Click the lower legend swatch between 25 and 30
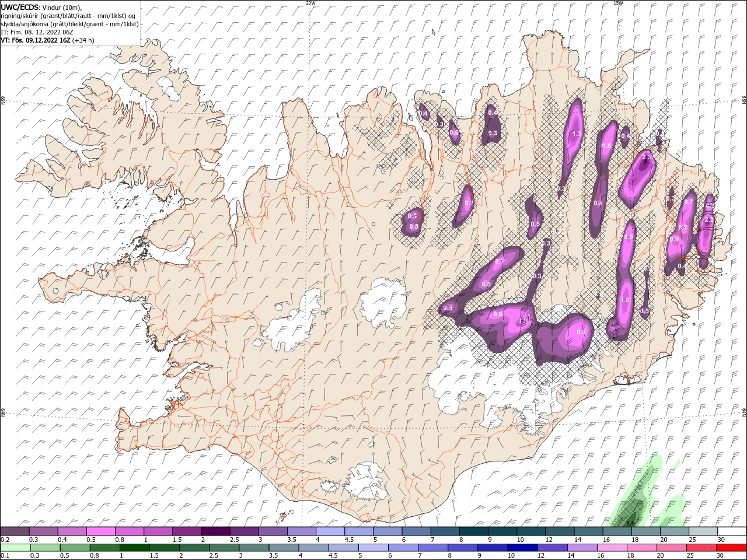 click(700, 548)
